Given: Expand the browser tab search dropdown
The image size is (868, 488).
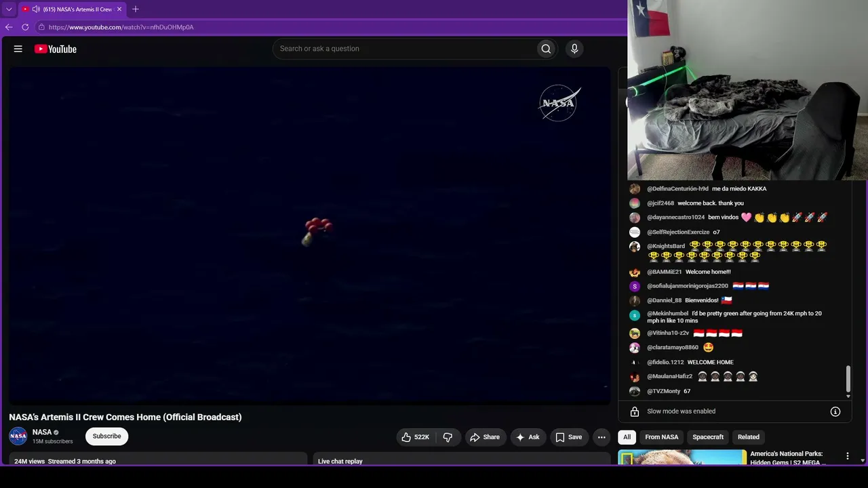Looking at the screenshot, I should pyautogui.click(x=9, y=9).
